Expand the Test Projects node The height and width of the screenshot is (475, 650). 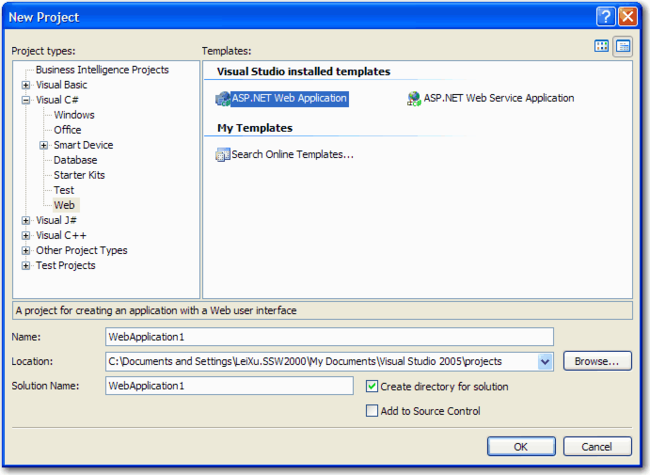click(x=26, y=266)
